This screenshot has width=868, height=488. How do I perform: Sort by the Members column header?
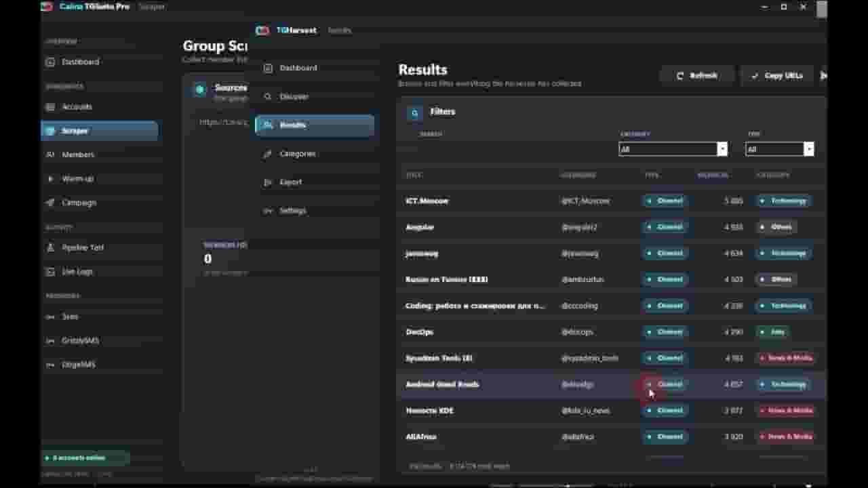point(713,175)
